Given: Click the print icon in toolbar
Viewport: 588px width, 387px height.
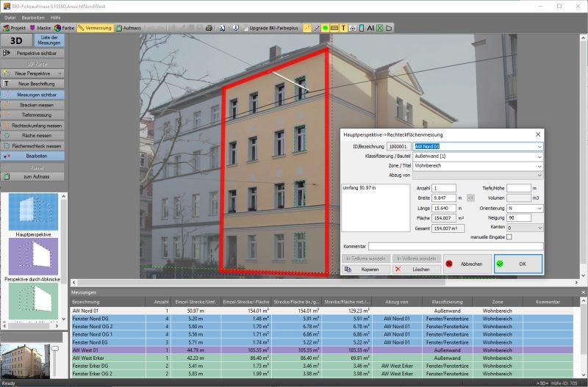Looking at the screenshot, I should (x=209, y=27).
